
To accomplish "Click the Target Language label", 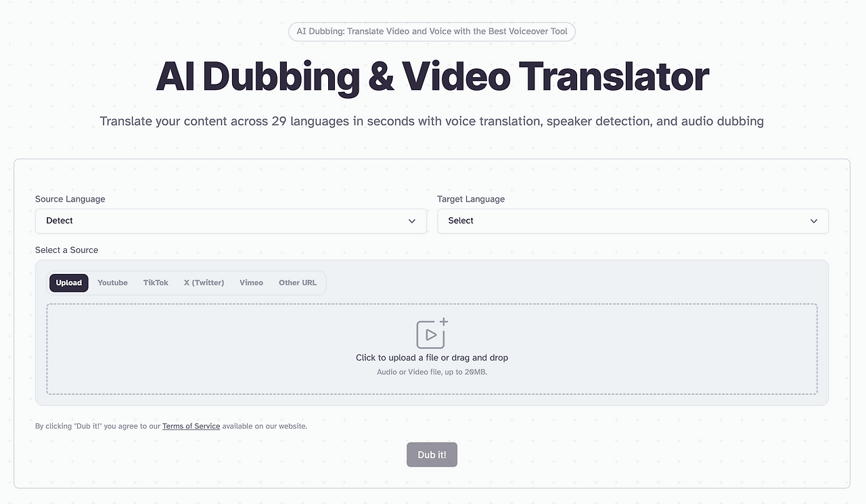I will pos(471,199).
